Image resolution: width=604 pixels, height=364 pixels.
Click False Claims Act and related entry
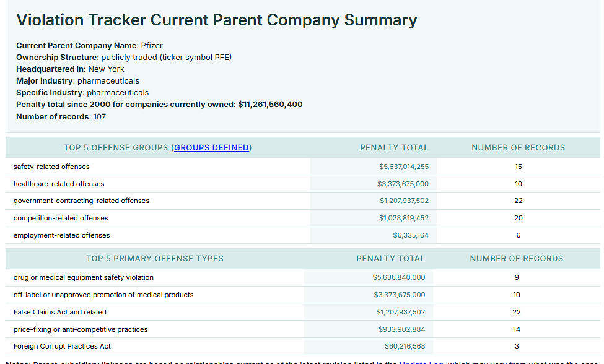(x=60, y=312)
